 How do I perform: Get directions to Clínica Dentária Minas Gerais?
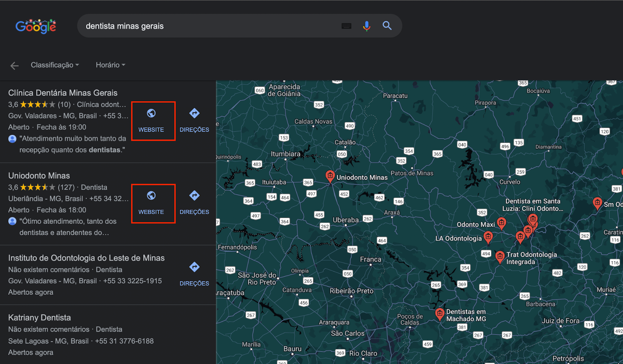[x=194, y=121]
